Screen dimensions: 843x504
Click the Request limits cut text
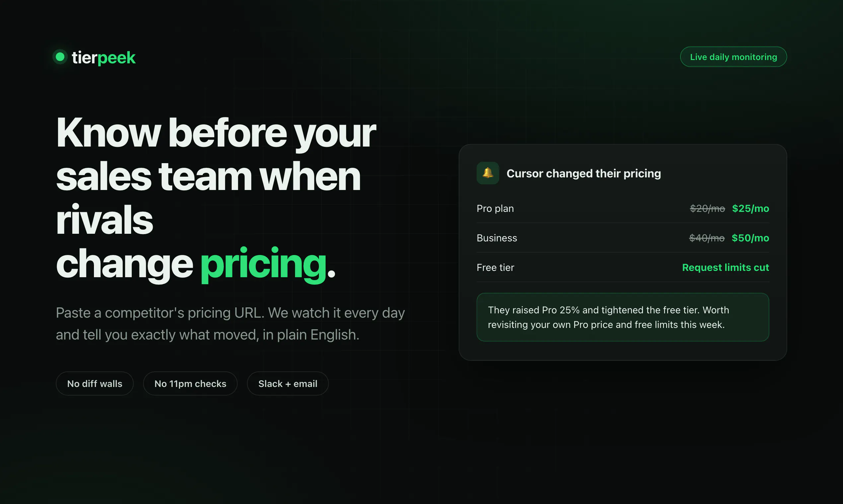(726, 267)
